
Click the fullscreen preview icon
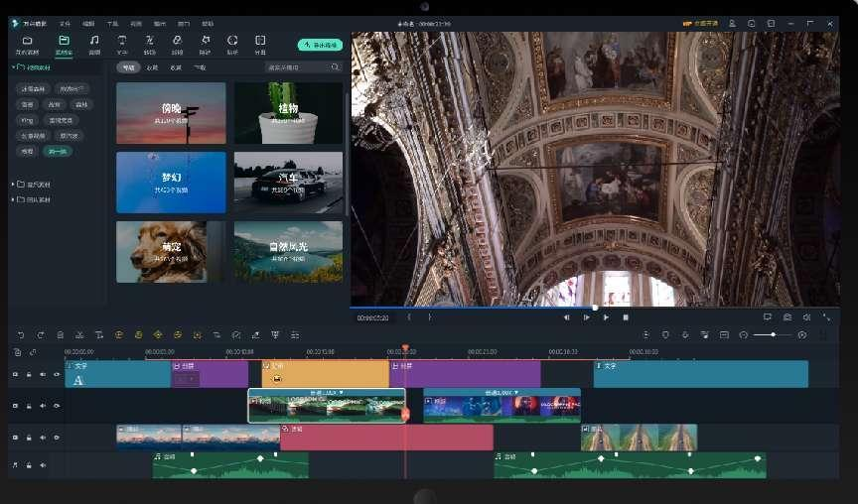tap(826, 317)
